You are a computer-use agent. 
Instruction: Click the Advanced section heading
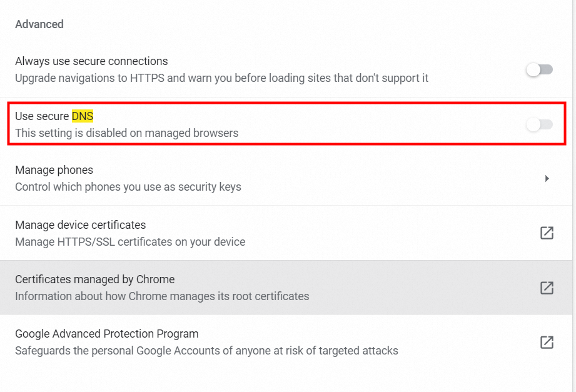coord(39,24)
